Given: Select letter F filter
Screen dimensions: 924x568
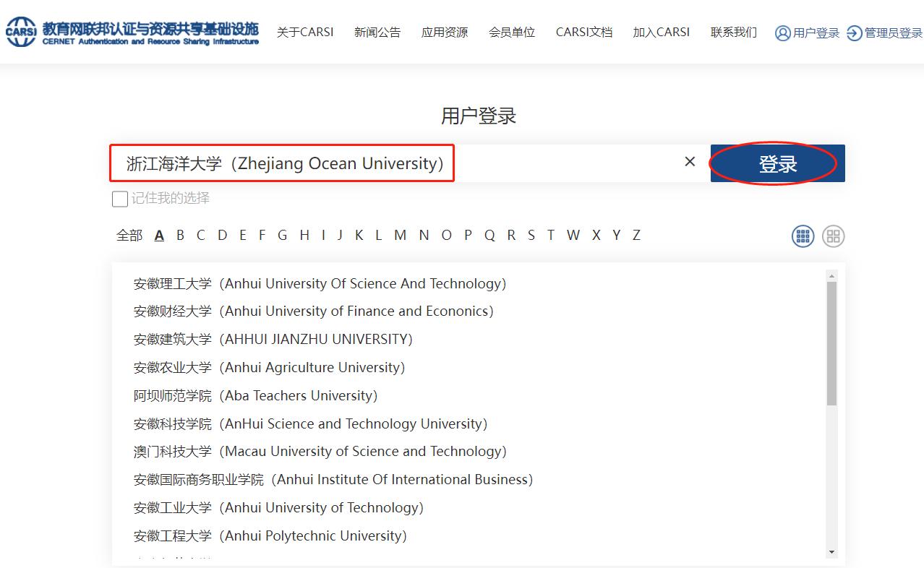Looking at the screenshot, I should tap(262, 235).
